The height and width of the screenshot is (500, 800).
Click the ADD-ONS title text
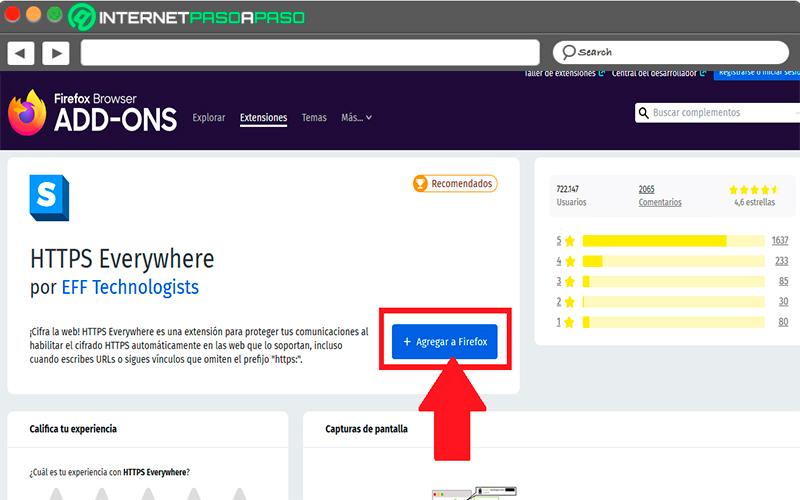coord(115,120)
